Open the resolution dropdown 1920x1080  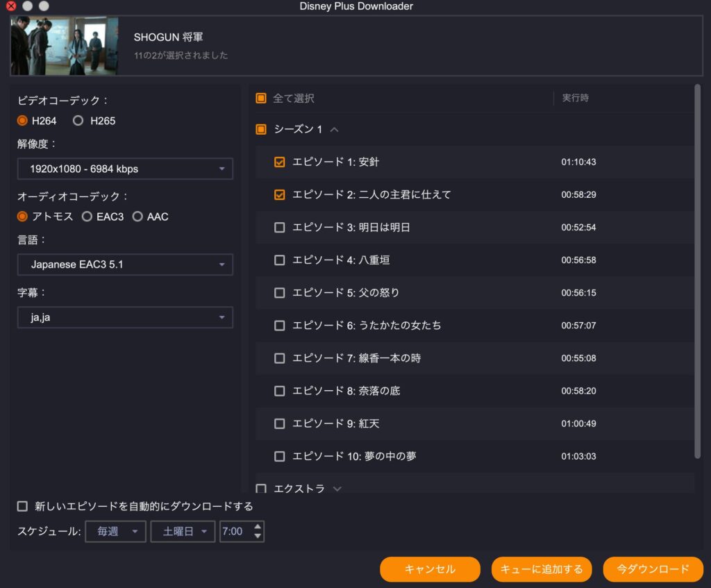[x=125, y=169]
